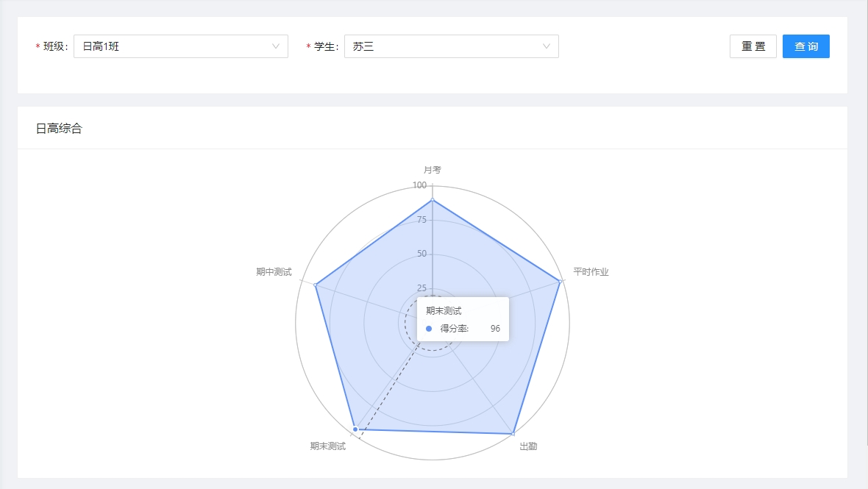
Task: Click the 期末测试 axis label below chart
Action: 327,446
